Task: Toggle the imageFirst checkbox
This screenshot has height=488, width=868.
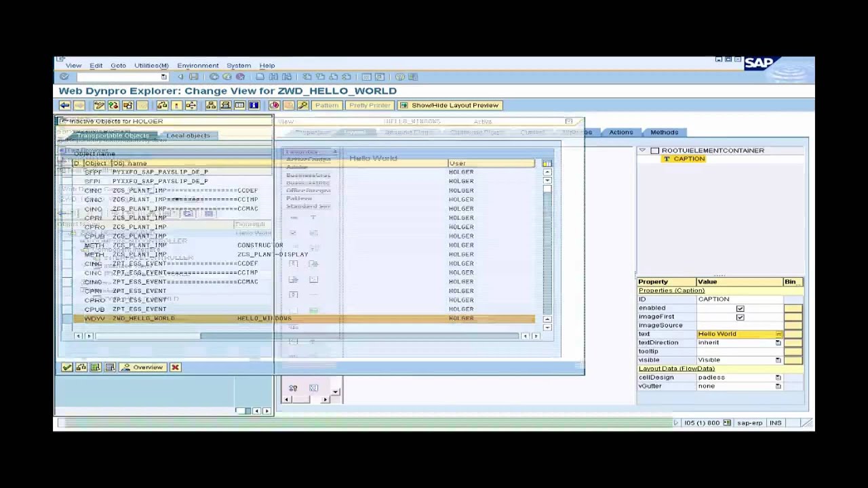Action: point(740,317)
